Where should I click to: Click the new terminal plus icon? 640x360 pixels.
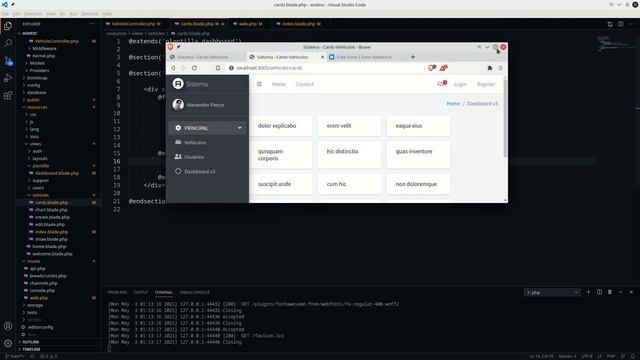[x=588, y=292]
